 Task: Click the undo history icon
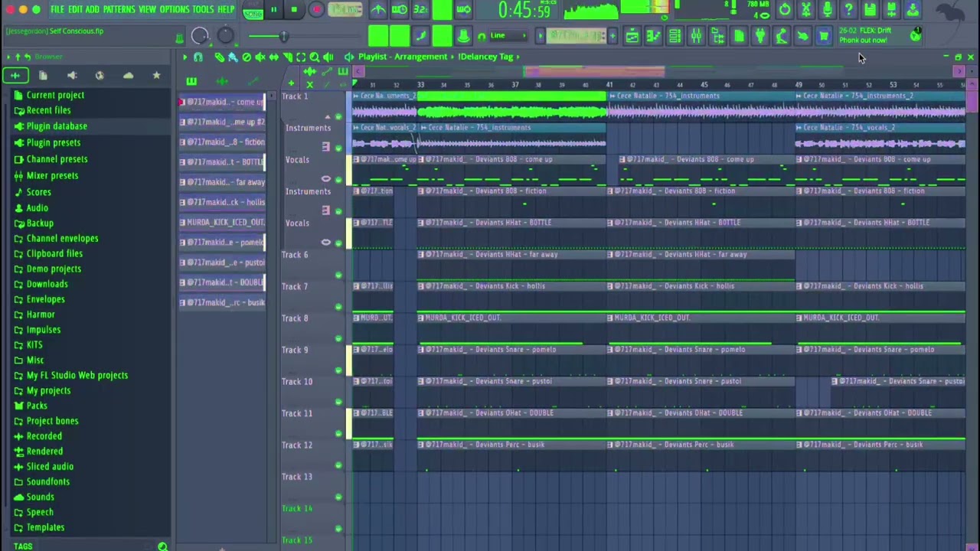tap(785, 9)
